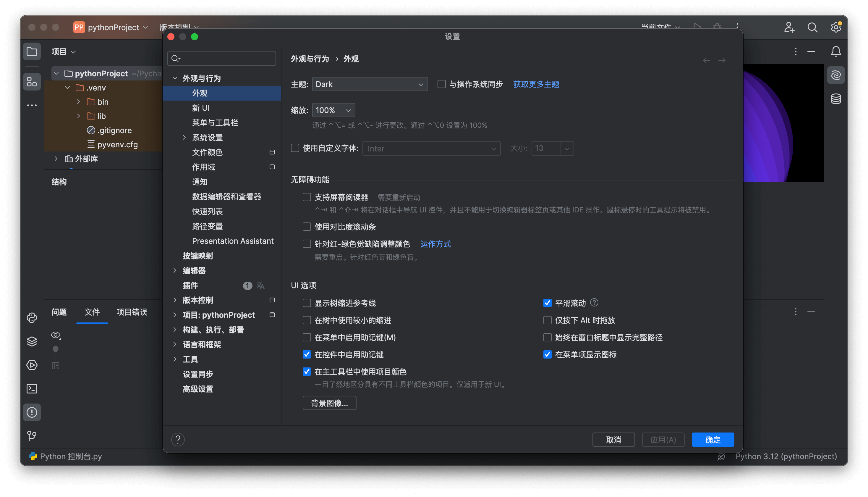Click the Search Everywhere magnifier icon

[x=812, y=27]
